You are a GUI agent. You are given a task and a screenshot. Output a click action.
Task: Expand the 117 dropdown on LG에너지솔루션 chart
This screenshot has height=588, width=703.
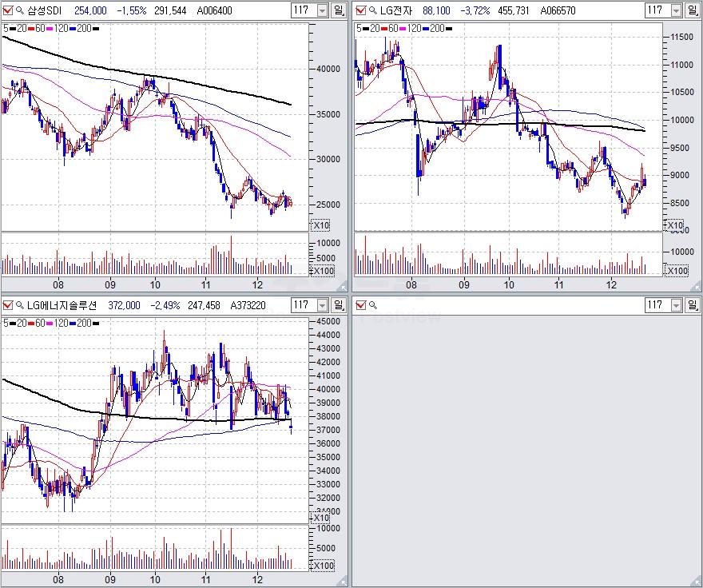[x=322, y=304]
